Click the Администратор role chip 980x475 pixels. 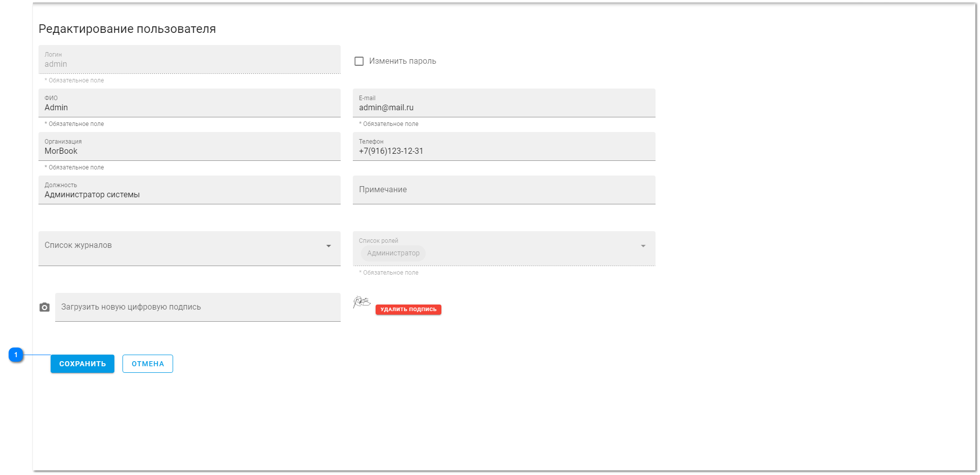pyautogui.click(x=393, y=253)
